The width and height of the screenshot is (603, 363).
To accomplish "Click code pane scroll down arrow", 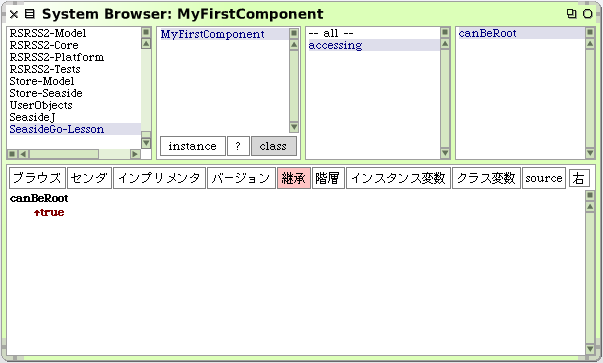I will 590,349.
